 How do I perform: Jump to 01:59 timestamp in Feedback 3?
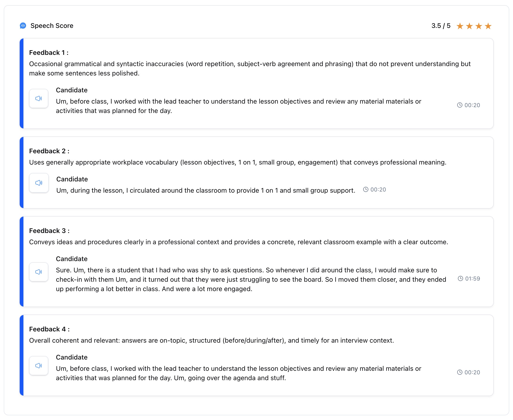472,279
